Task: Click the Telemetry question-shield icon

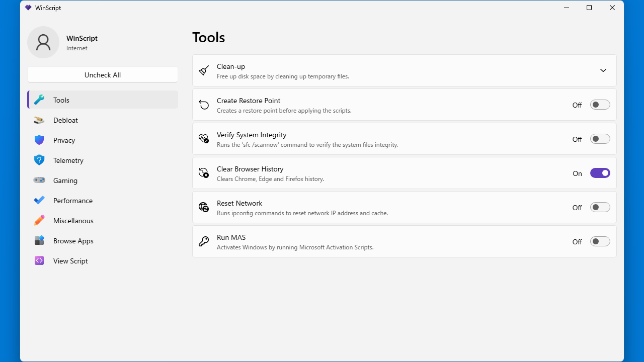Action: point(39,160)
